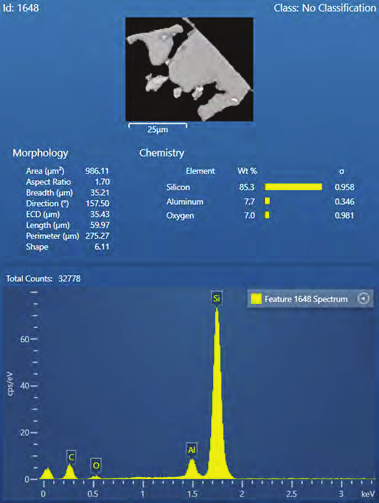Select the C peak label

(71, 457)
